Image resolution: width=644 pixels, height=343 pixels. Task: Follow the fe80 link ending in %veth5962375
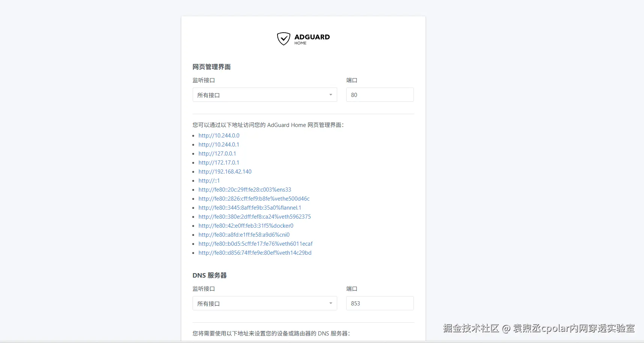(255, 217)
